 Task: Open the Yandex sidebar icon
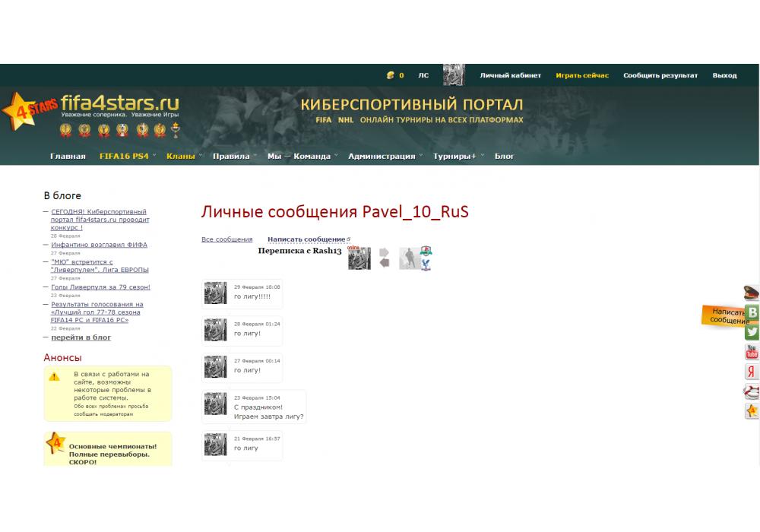[x=752, y=372]
